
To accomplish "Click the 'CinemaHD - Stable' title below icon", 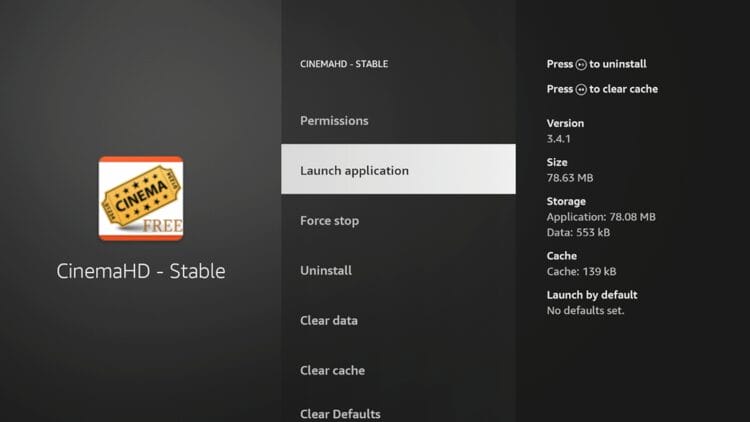I will [140, 271].
